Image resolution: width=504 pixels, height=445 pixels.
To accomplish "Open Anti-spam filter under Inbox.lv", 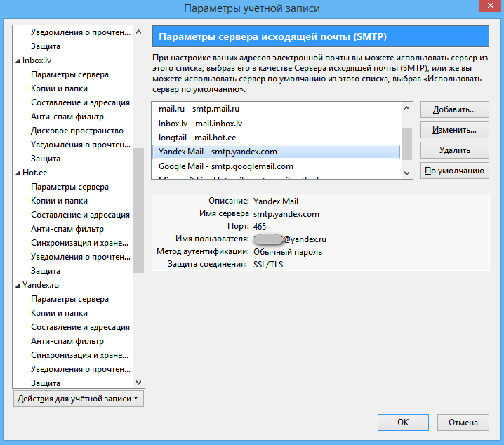I will click(x=67, y=117).
